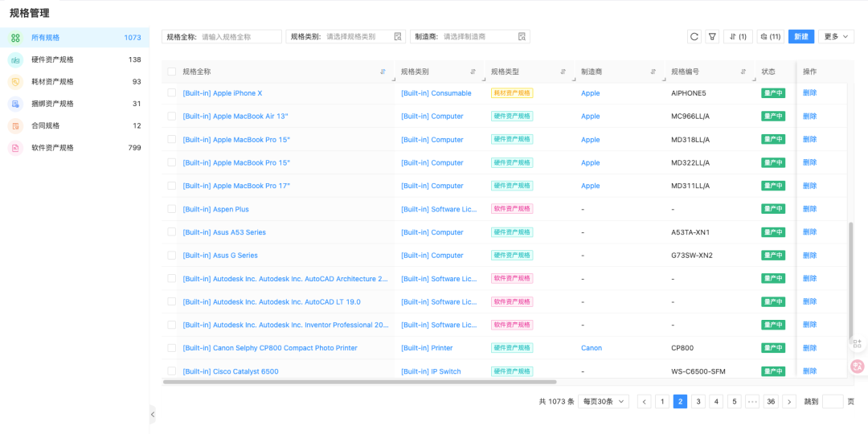Check the Canon Selphy CP800 row checkbox
The height and width of the screenshot is (434, 868).
[x=172, y=348]
